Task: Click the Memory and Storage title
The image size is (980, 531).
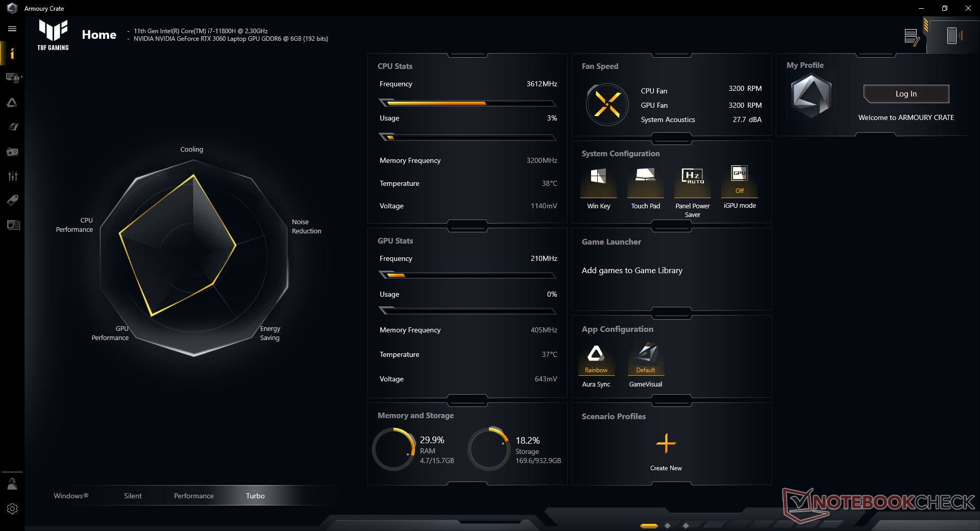Action: point(415,416)
